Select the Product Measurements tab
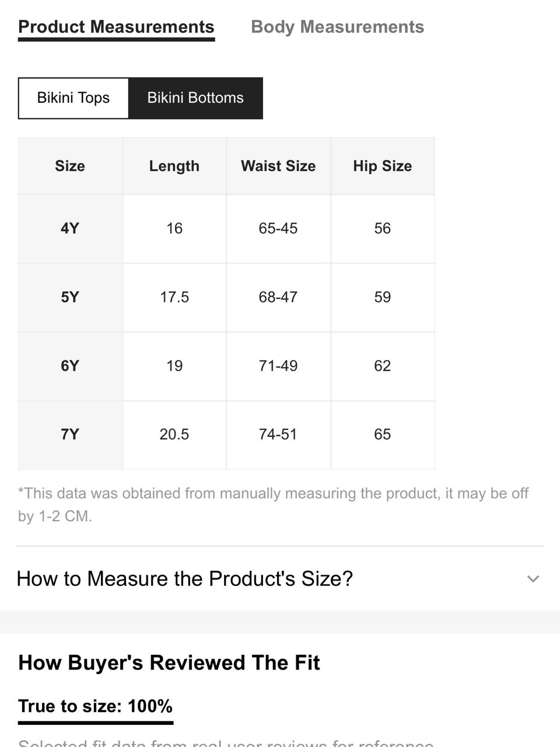 116,27
